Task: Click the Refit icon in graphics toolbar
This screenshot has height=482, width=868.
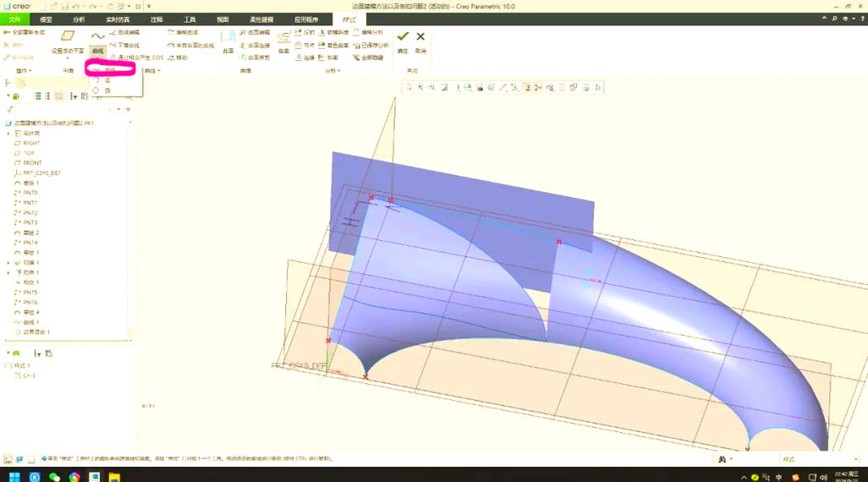Action: (409, 87)
